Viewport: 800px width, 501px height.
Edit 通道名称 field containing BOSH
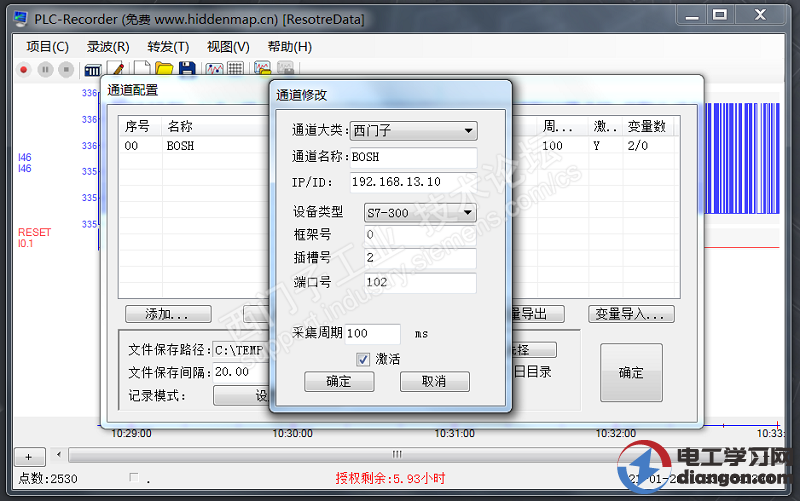[413, 157]
